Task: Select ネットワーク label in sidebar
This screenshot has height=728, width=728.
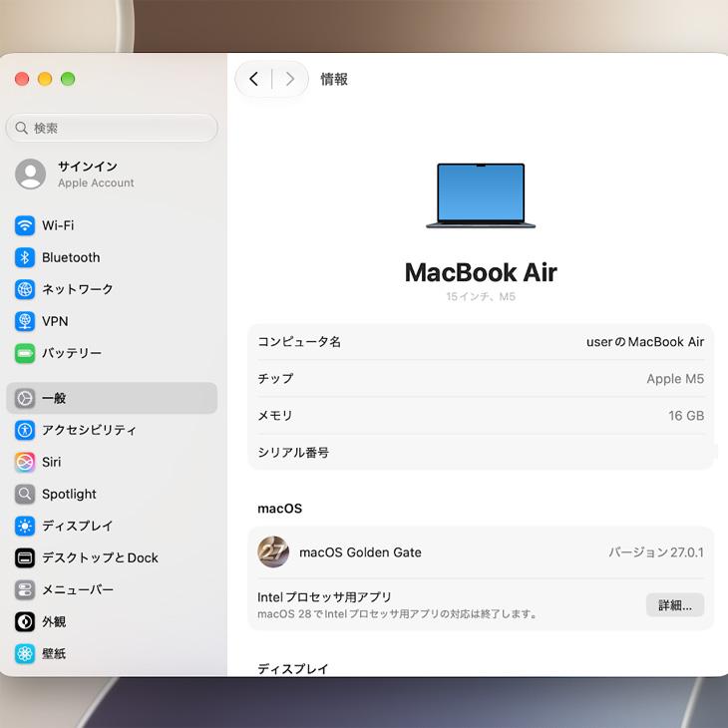Action: pyautogui.click(x=78, y=289)
